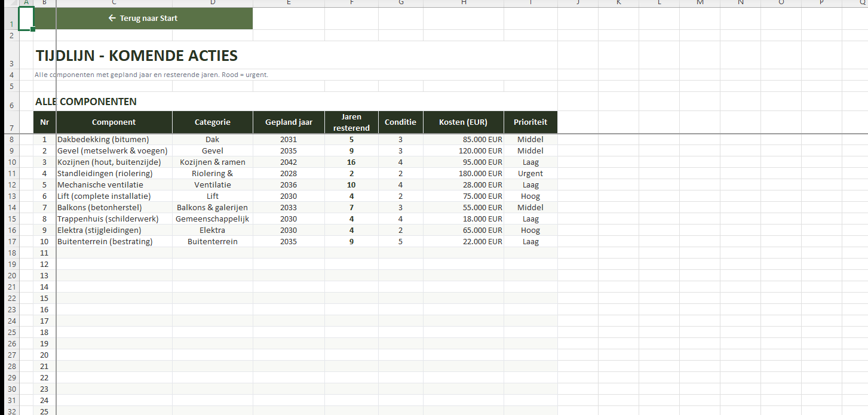The image size is (868, 415).
Task: Select the column H header
Action: pos(463,3)
